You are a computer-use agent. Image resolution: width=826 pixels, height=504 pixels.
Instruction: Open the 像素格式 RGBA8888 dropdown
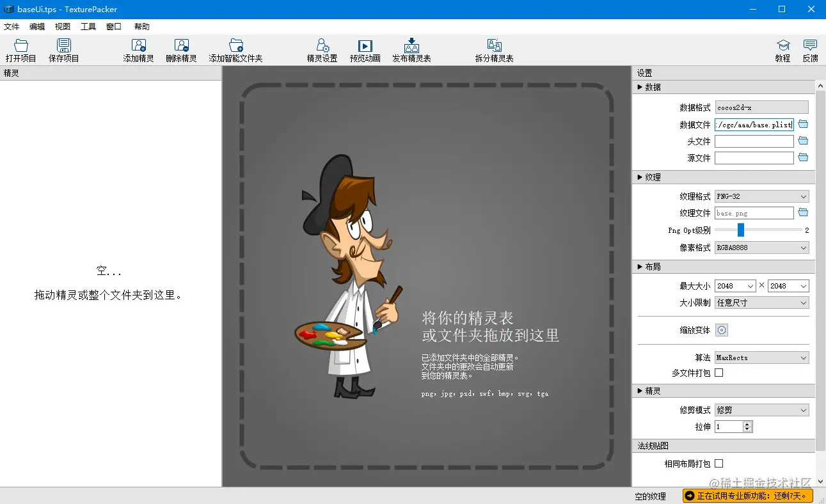coord(761,248)
